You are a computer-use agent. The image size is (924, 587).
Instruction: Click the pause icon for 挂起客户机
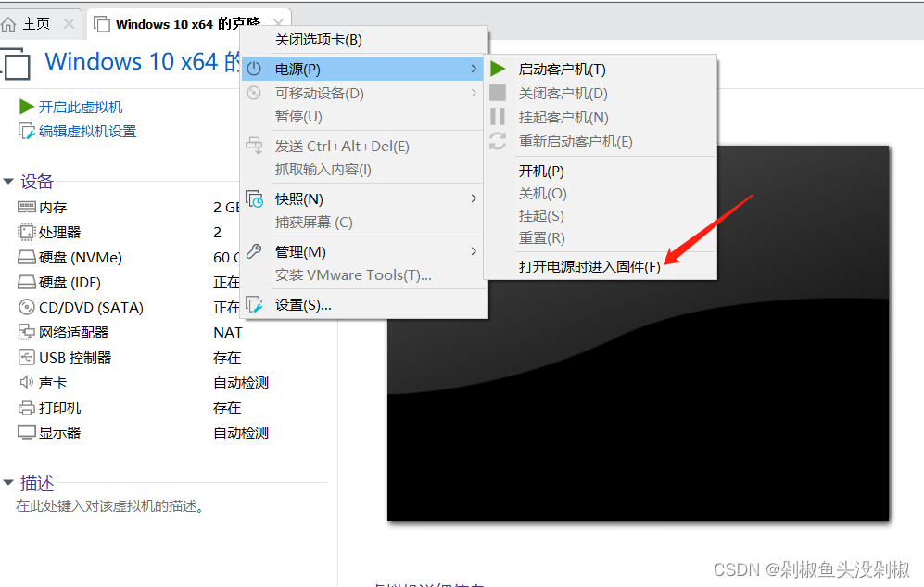(x=498, y=117)
